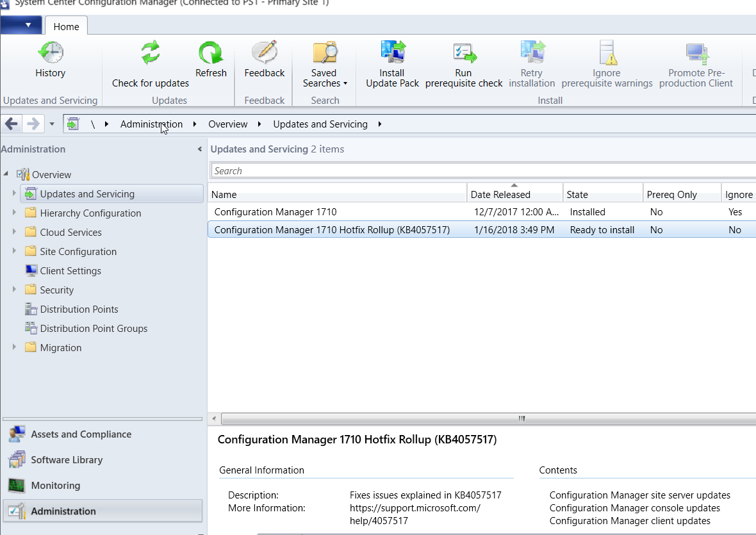Expand the arrow after Updates and Servicing breadcrumb
Image resolution: width=756 pixels, height=535 pixels.
pyautogui.click(x=380, y=124)
